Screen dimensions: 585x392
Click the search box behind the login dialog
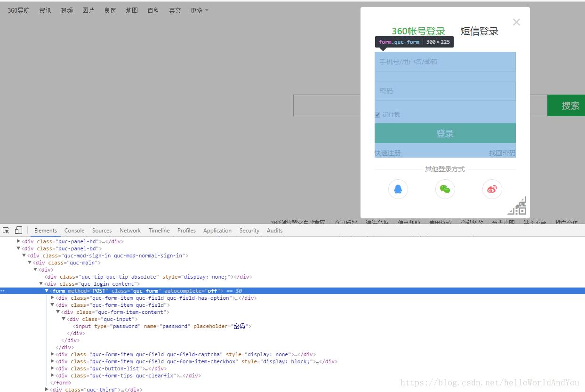tap(327, 105)
